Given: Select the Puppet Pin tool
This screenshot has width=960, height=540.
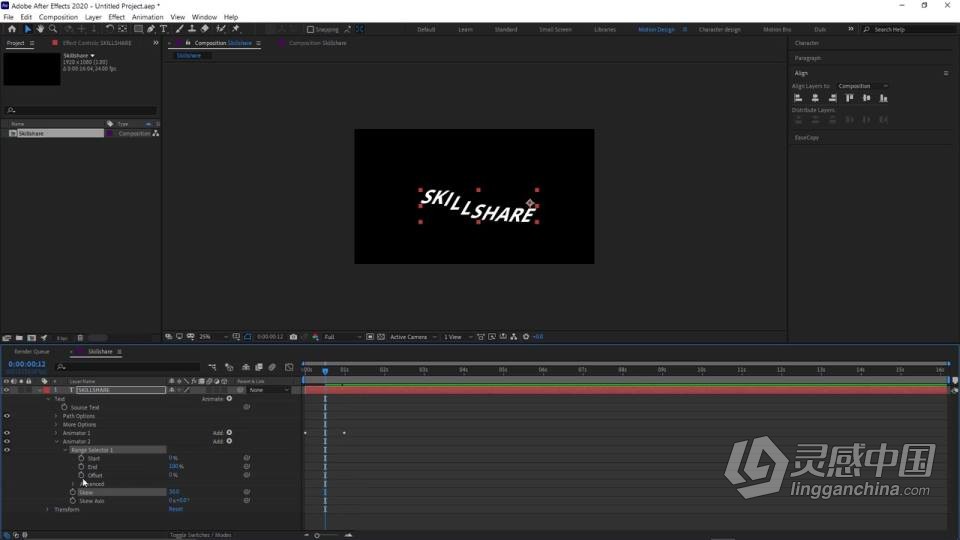Looking at the screenshot, I should point(236,29).
